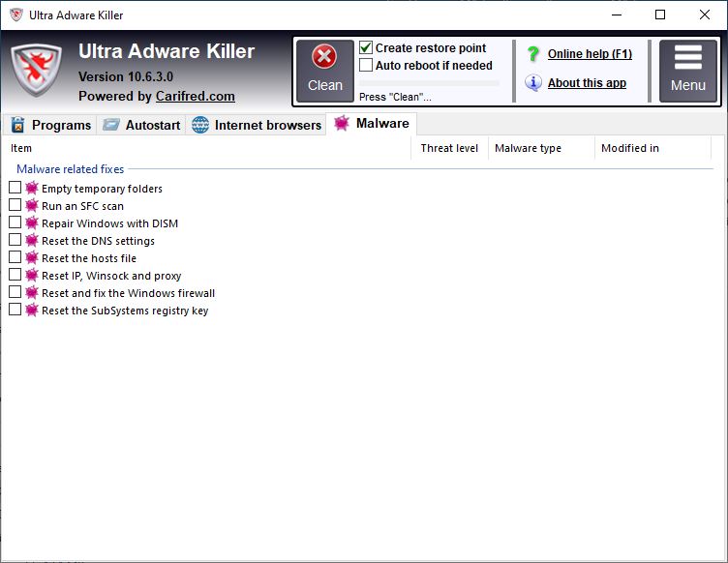Screen dimensions: 728x563
Task: Open Online help (F1) link
Action: [x=590, y=54]
